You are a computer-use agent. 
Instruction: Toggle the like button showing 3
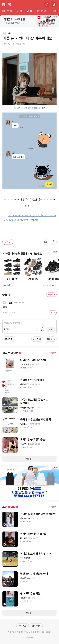pos(8,242)
